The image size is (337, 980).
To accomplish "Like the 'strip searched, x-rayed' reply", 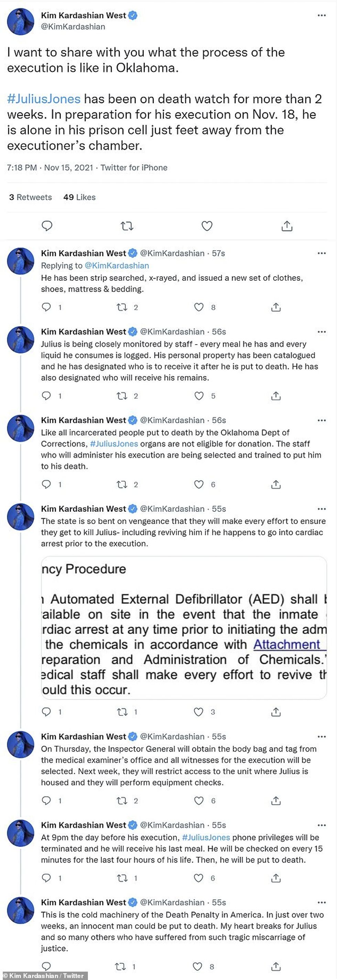I will click(x=199, y=307).
